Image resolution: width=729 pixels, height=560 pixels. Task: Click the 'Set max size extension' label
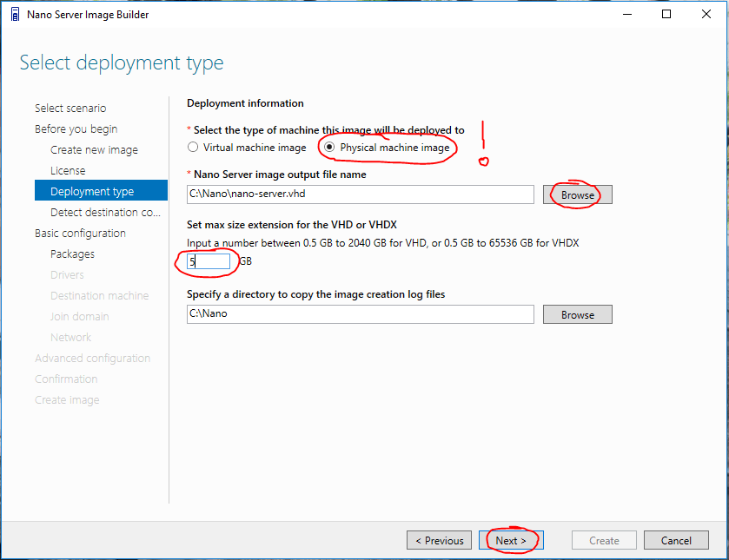pos(291,225)
